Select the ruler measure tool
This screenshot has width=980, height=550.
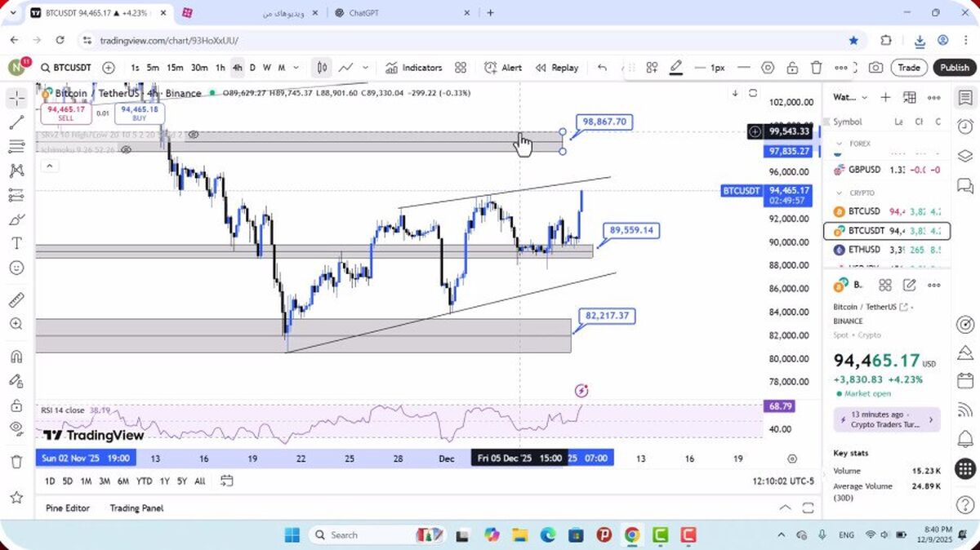(17, 299)
